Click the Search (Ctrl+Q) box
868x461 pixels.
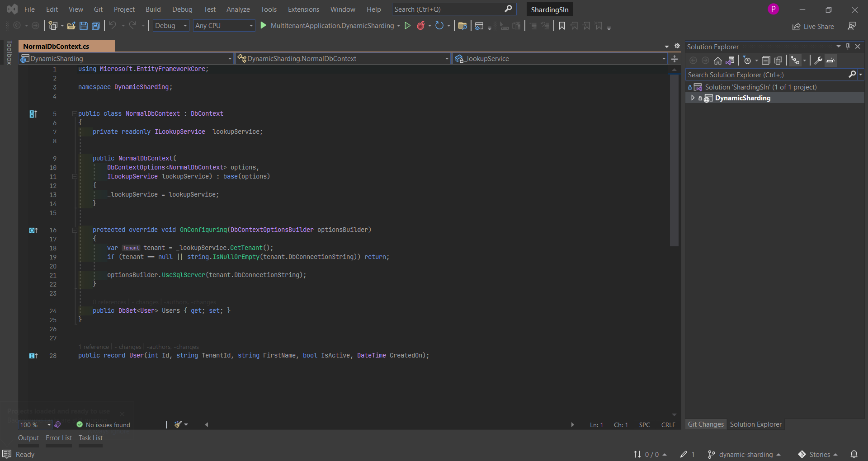(454, 9)
